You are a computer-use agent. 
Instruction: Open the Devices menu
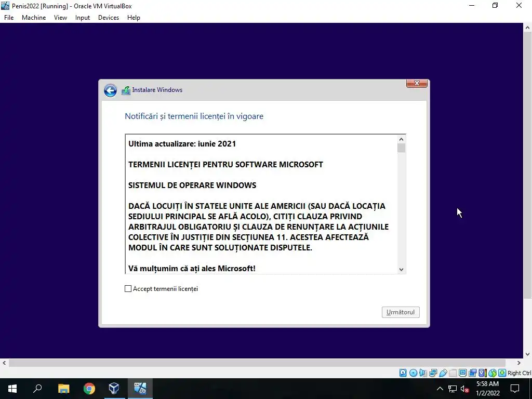(109, 18)
